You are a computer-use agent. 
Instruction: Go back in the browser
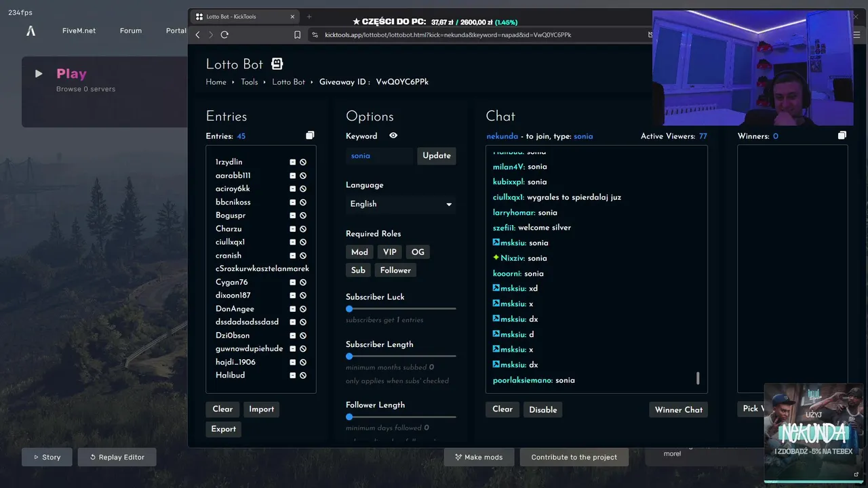coord(197,35)
